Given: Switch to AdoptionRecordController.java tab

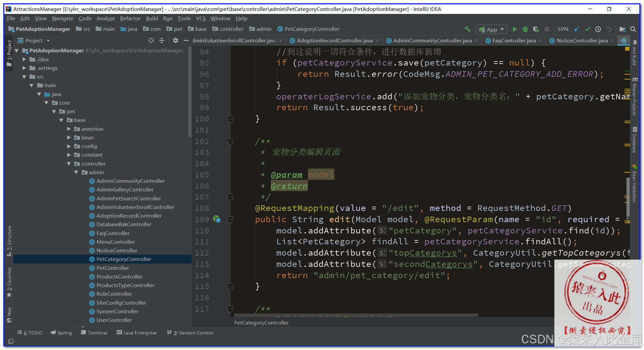Looking at the screenshot, I should click(x=334, y=40).
